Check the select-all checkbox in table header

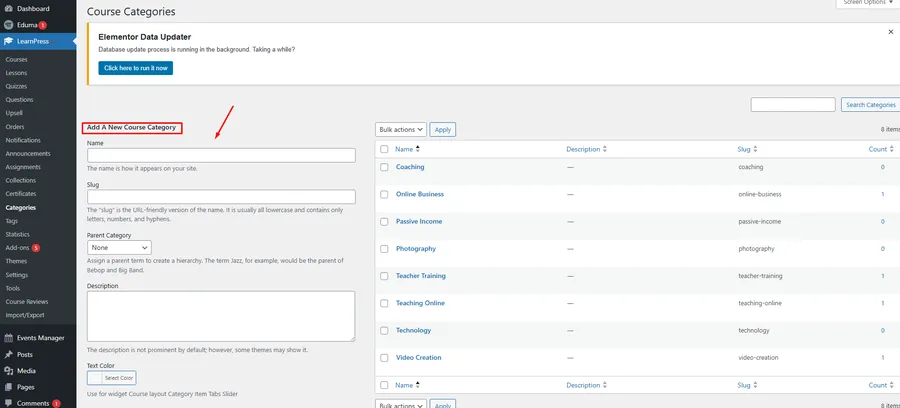click(384, 149)
